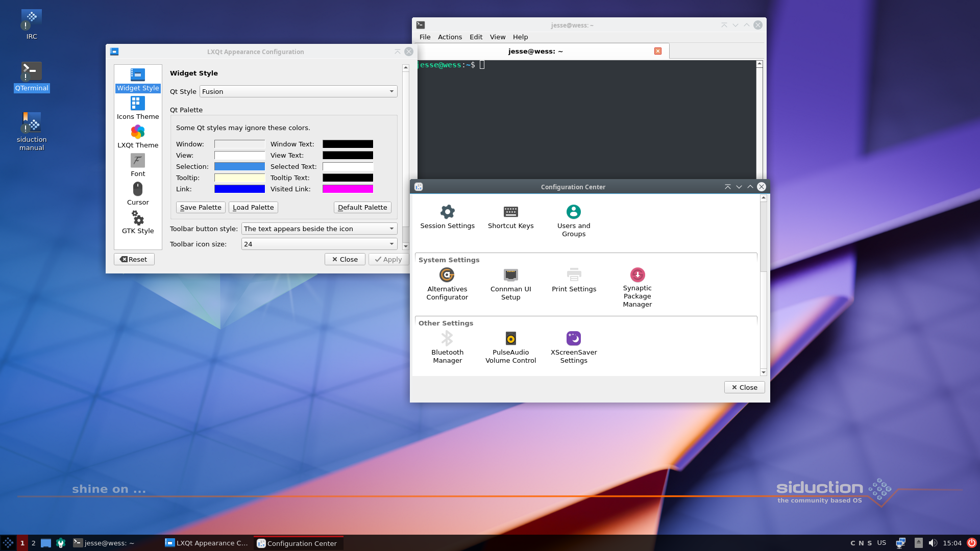This screenshot has width=980, height=551.
Task: Expand Toolbar button style dropdown
Action: (x=319, y=229)
